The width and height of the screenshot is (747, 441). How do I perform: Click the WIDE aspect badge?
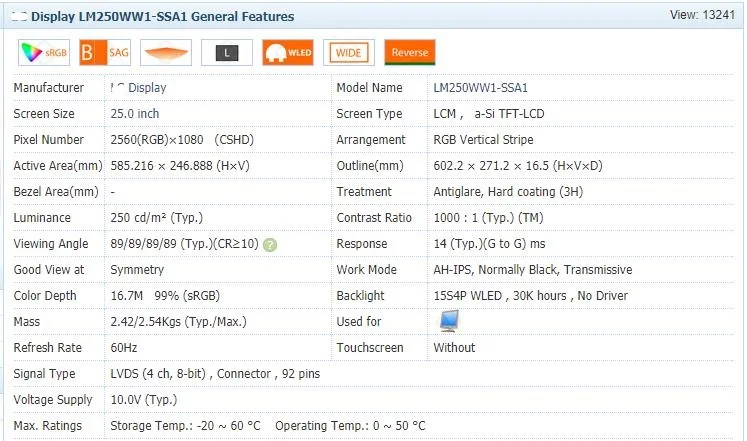tap(349, 53)
